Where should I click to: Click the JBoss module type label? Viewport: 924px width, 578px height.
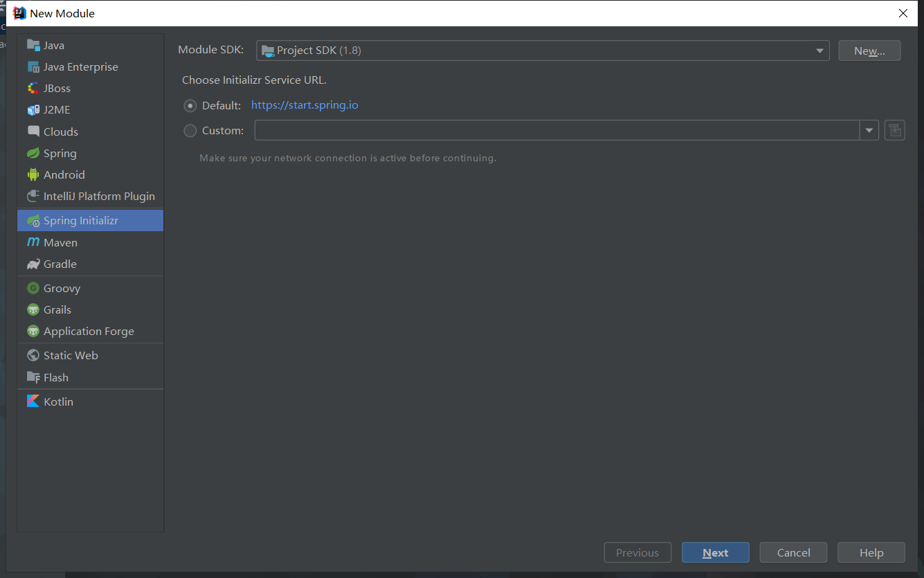click(57, 89)
